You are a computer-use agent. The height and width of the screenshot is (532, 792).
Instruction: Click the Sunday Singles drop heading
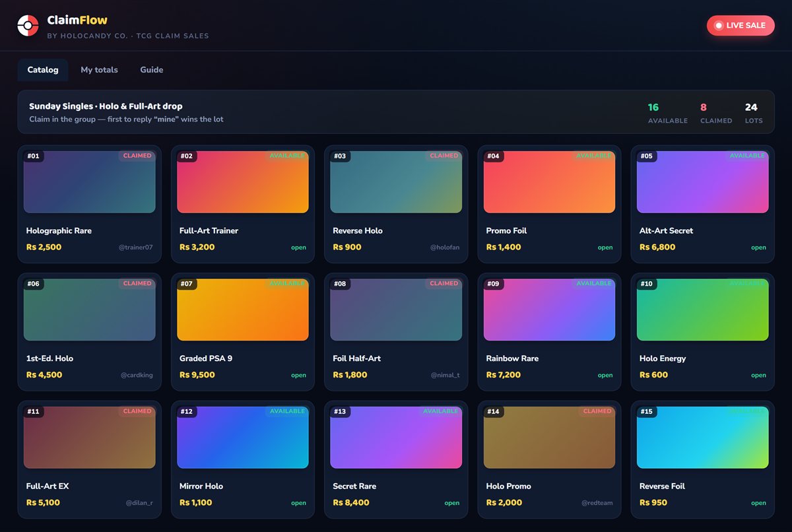coord(106,106)
